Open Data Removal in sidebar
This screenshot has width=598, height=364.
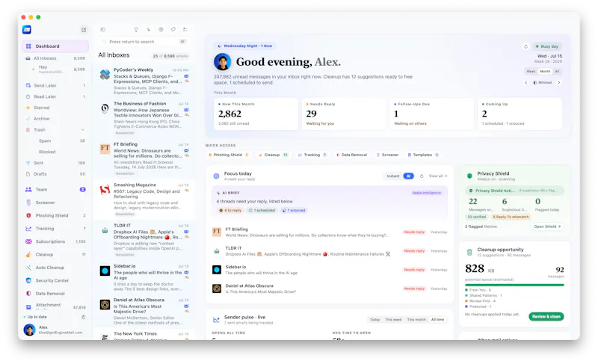55,293
